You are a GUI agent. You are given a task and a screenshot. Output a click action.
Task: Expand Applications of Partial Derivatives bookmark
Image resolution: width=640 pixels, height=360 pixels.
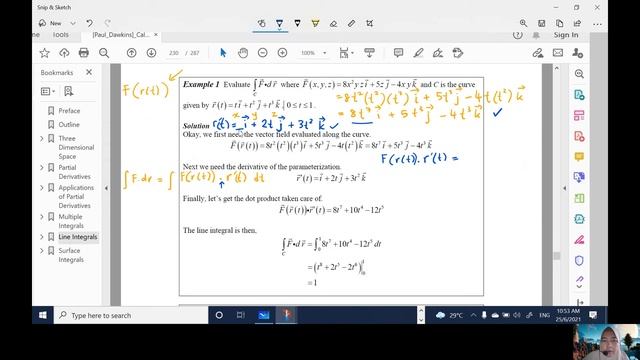click(42, 188)
